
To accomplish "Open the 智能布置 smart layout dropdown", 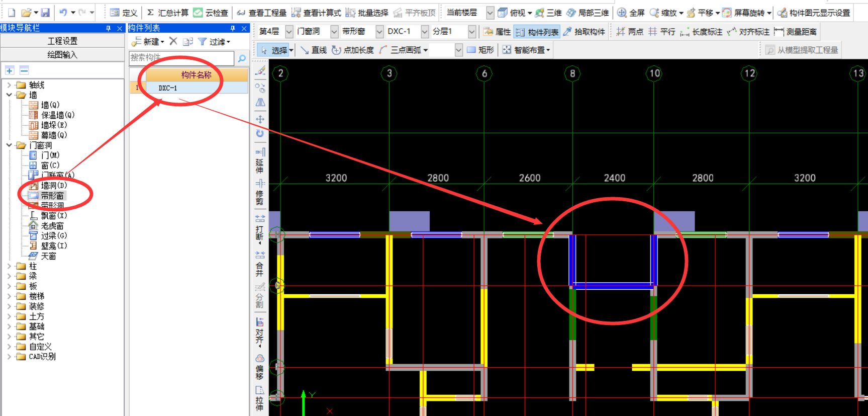I will (x=548, y=50).
